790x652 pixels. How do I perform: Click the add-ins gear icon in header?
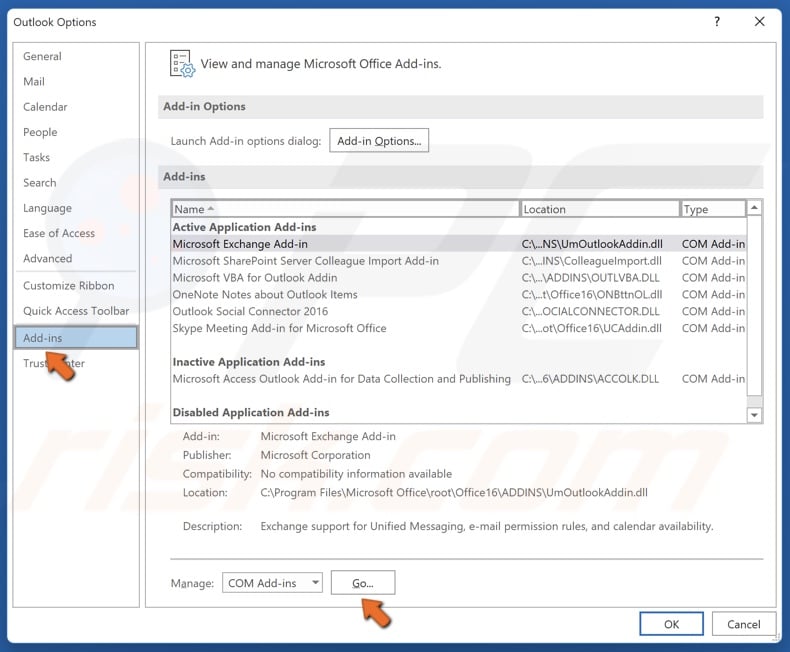pyautogui.click(x=181, y=63)
